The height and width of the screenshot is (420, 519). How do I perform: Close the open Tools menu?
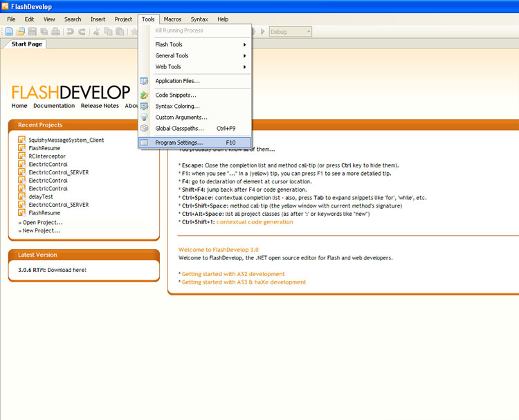point(148,19)
